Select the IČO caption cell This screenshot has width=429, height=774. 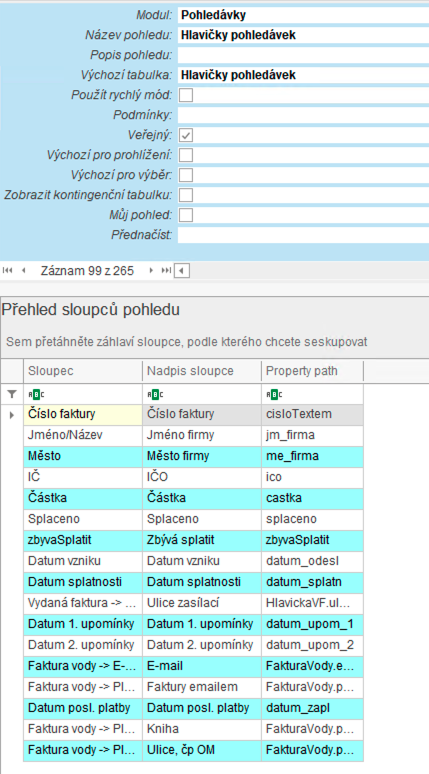(202, 478)
